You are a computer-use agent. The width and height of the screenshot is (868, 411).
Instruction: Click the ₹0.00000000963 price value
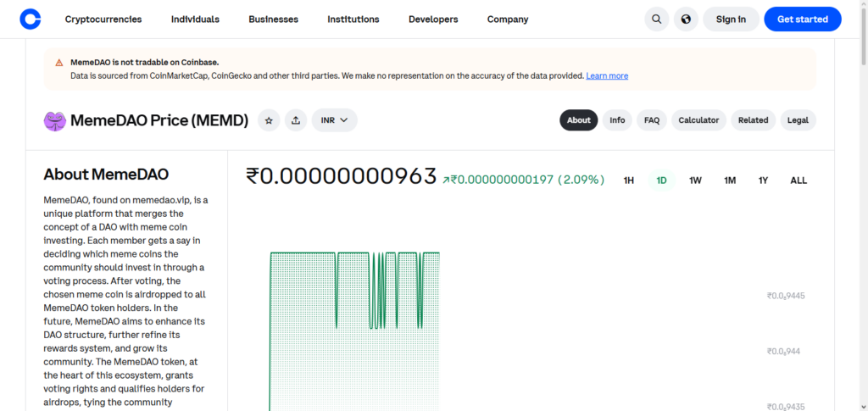pyautogui.click(x=342, y=176)
